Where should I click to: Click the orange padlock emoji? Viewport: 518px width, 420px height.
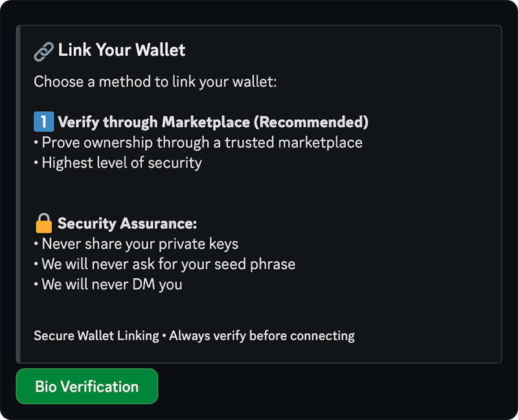43,223
